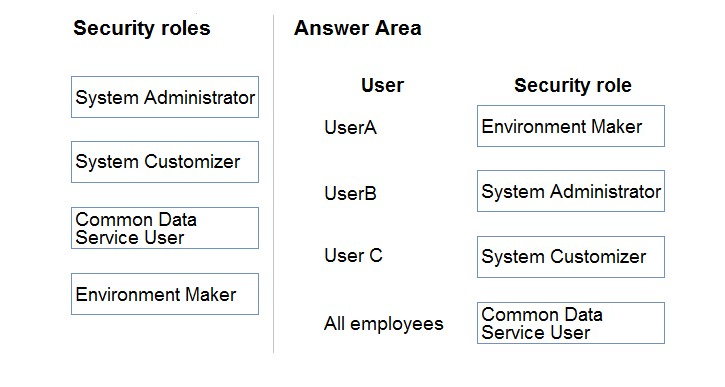Click the UserB label

point(350,193)
